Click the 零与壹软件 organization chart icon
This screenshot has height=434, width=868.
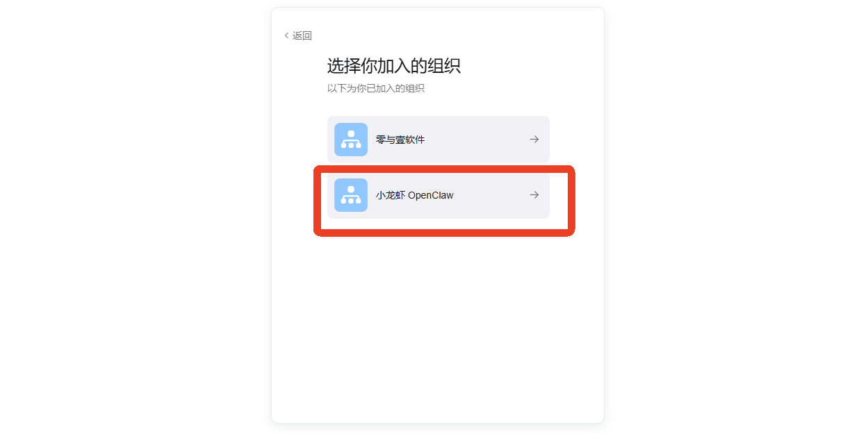pyautogui.click(x=351, y=140)
